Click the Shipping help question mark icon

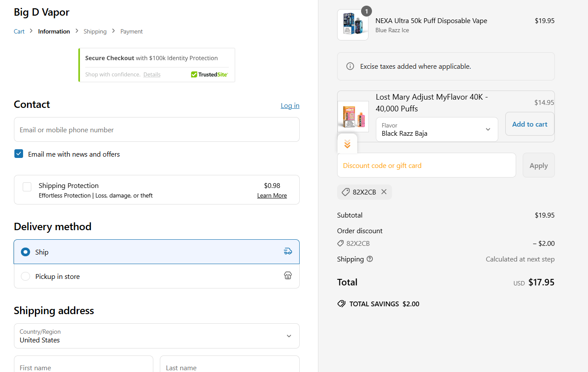tap(370, 259)
